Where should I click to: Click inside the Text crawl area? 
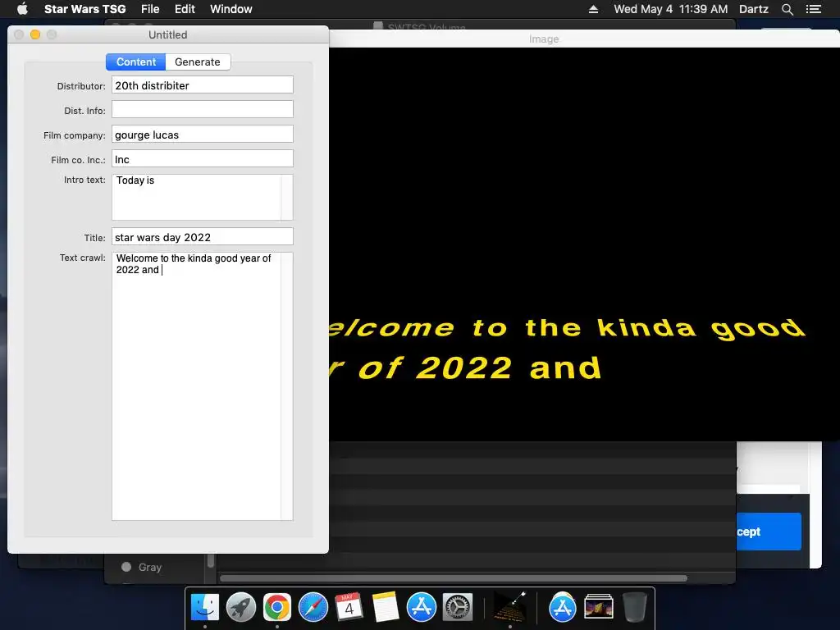tap(196, 386)
